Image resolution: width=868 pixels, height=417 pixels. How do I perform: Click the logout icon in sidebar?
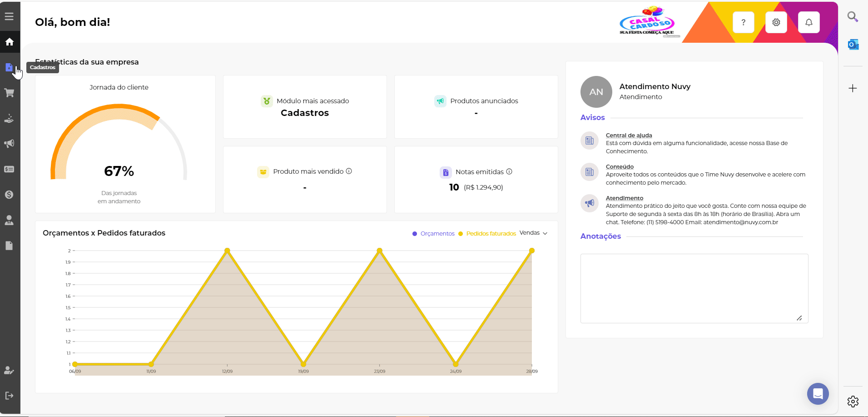9,396
